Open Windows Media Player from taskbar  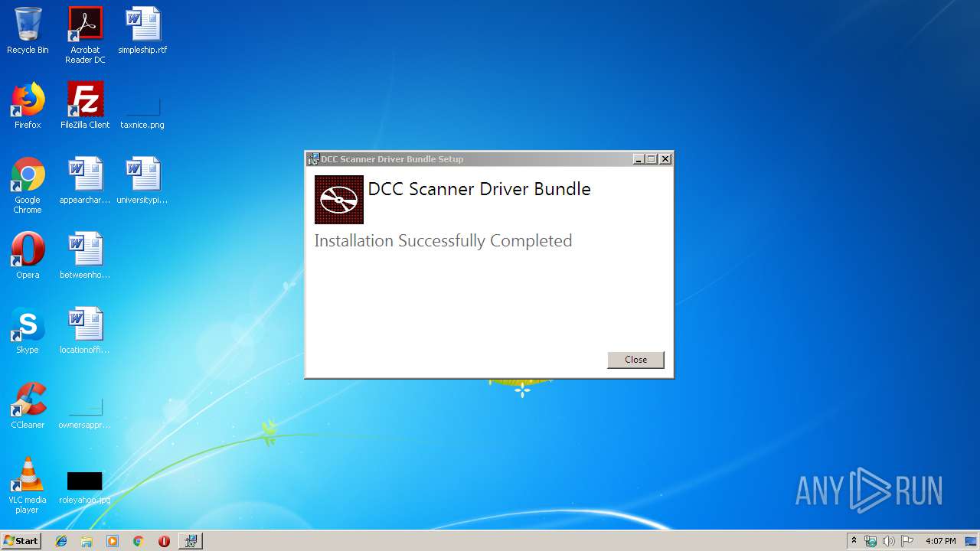pos(113,541)
